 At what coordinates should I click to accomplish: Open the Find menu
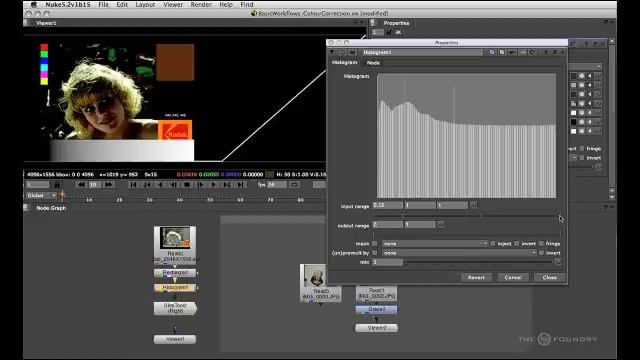[247, 4]
